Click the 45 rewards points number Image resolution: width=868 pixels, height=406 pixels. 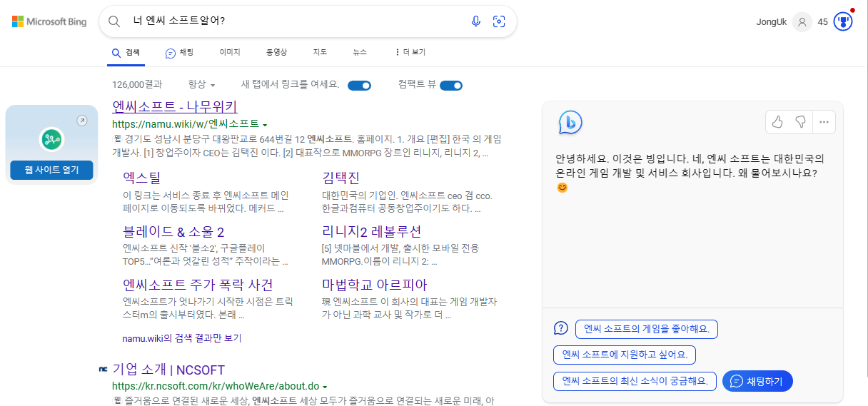coord(823,22)
